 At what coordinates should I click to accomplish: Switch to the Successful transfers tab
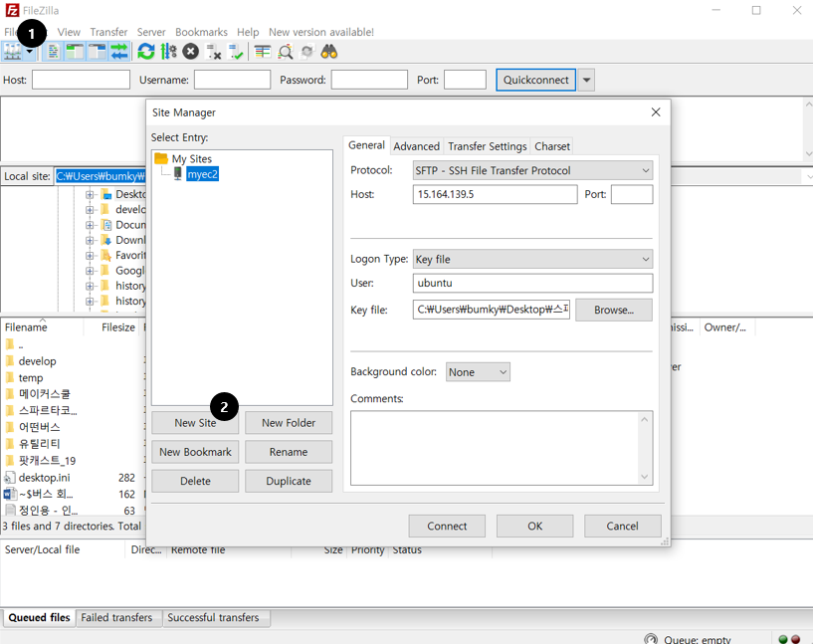[x=213, y=617]
